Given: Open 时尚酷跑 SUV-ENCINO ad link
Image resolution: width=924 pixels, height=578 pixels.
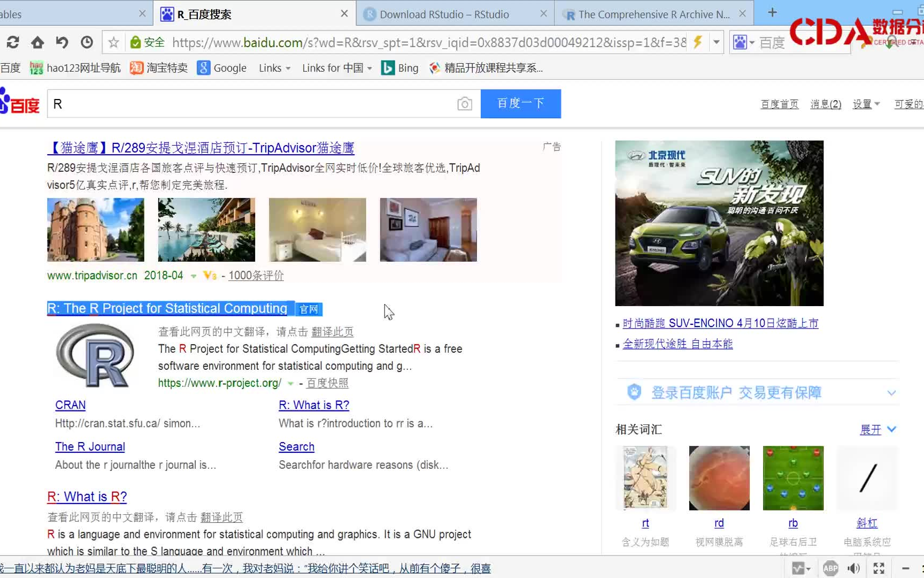Looking at the screenshot, I should coord(721,323).
